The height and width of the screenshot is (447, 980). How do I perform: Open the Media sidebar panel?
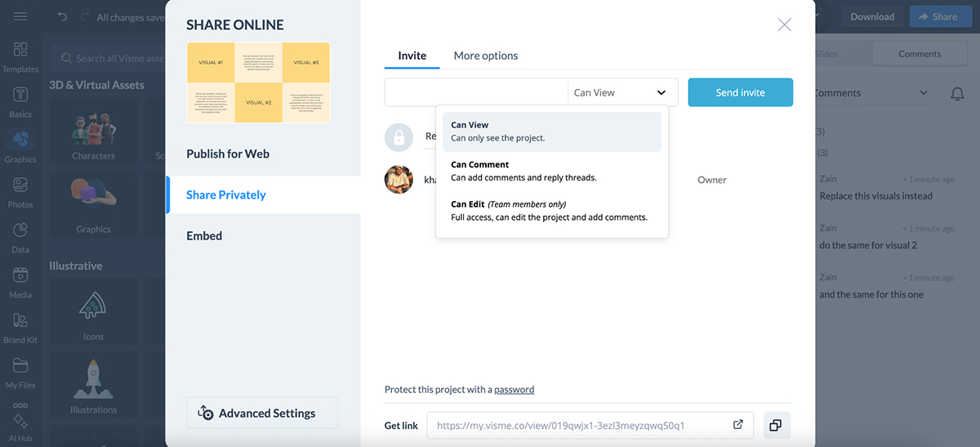pyautogui.click(x=20, y=283)
